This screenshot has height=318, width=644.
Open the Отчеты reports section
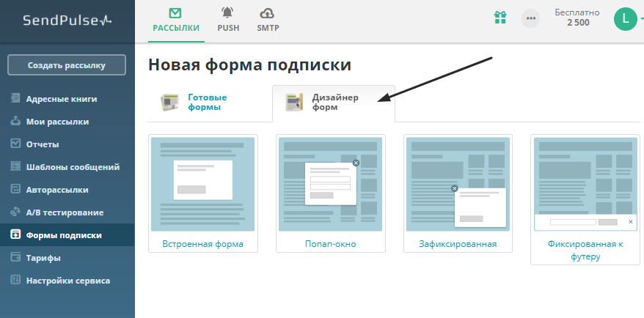43,144
